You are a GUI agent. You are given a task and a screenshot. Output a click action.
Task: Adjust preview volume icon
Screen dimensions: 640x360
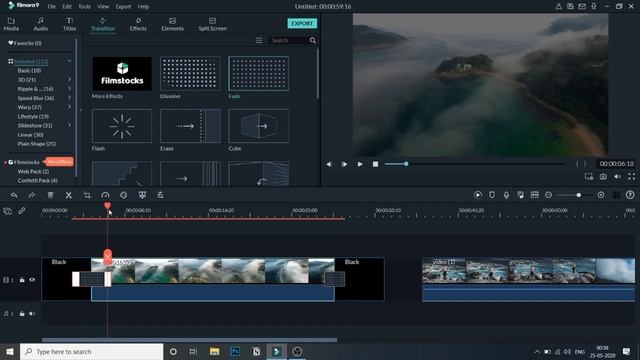[x=617, y=176]
